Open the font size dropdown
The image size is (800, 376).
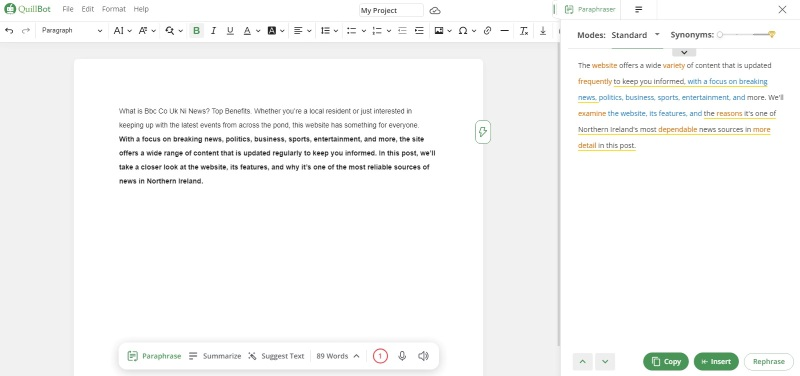(122, 31)
